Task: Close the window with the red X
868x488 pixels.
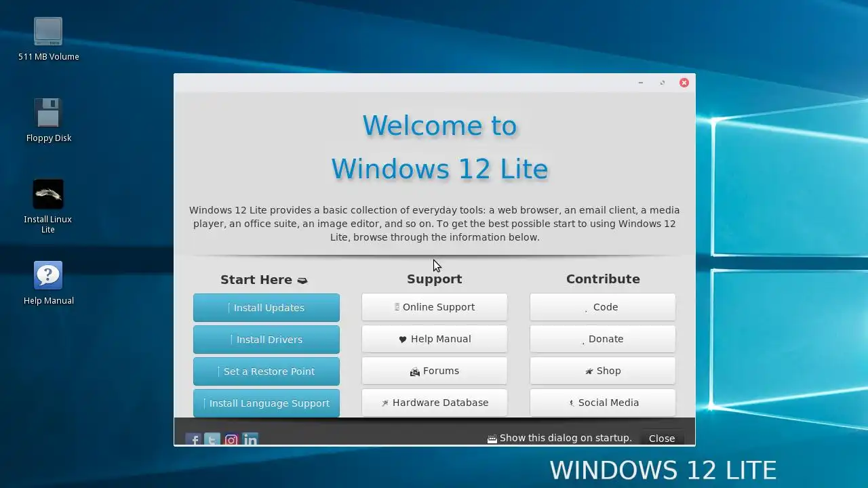Action: (x=684, y=83)
